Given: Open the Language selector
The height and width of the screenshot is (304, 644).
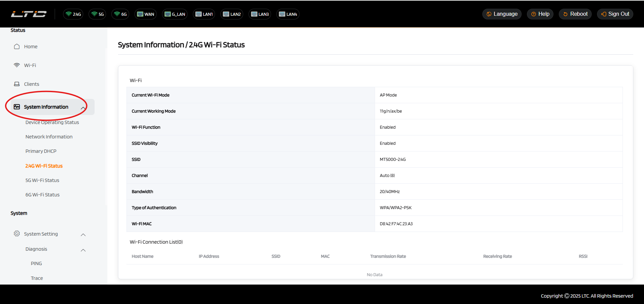Looking at the screenshot, I should (x=502, y=14).
